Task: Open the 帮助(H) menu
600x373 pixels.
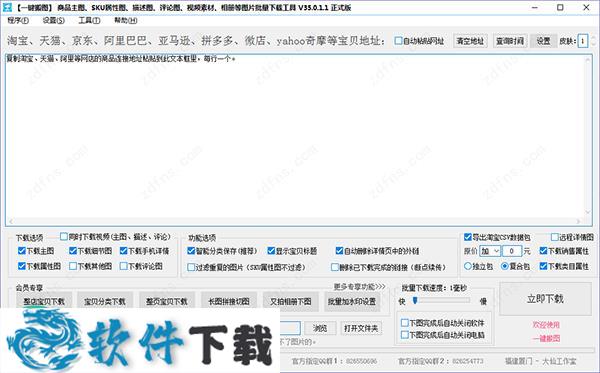Action: 126,20
